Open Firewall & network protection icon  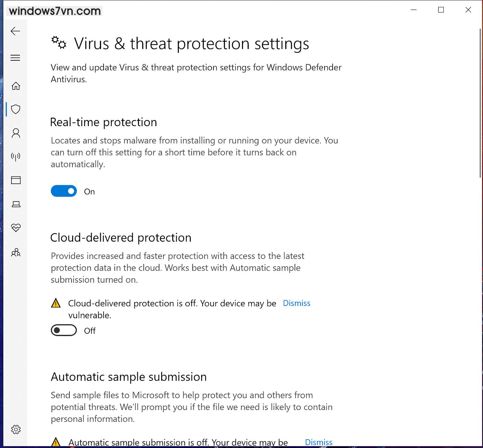tap(16, 157)
